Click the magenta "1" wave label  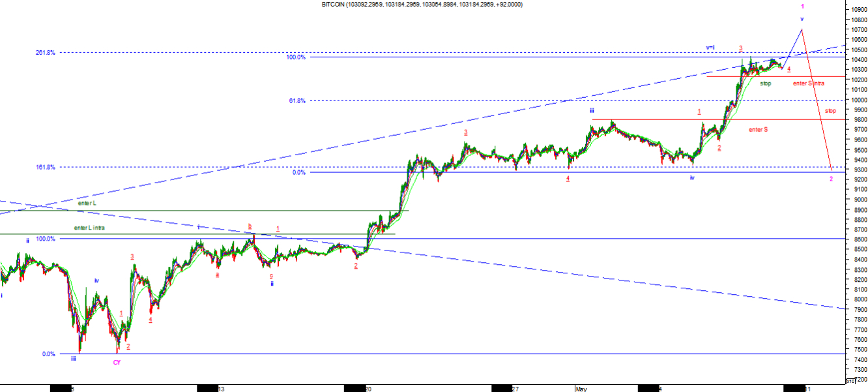coord(803,6)
